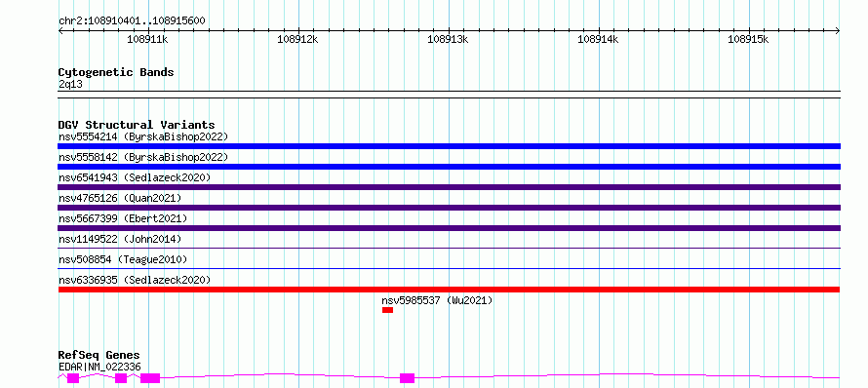
Task: Select the 108912k ruler position
Action: tap(297, 39)
